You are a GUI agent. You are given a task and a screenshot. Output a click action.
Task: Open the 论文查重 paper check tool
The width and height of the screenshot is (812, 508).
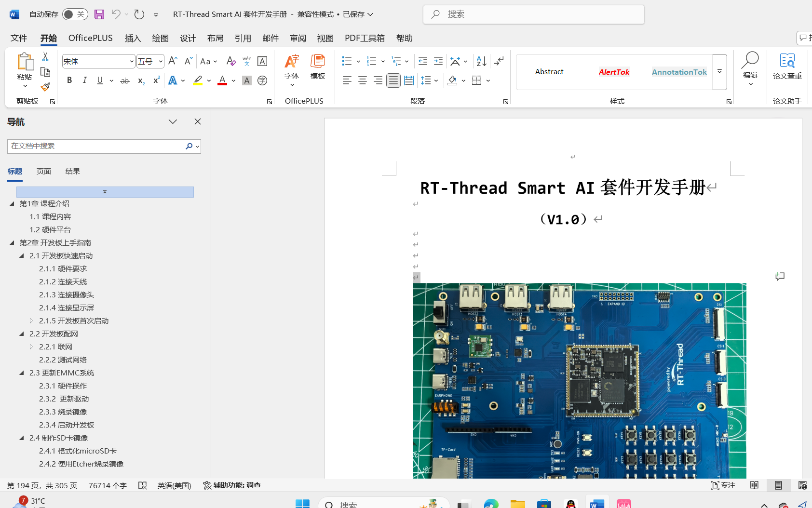[787, 67]
